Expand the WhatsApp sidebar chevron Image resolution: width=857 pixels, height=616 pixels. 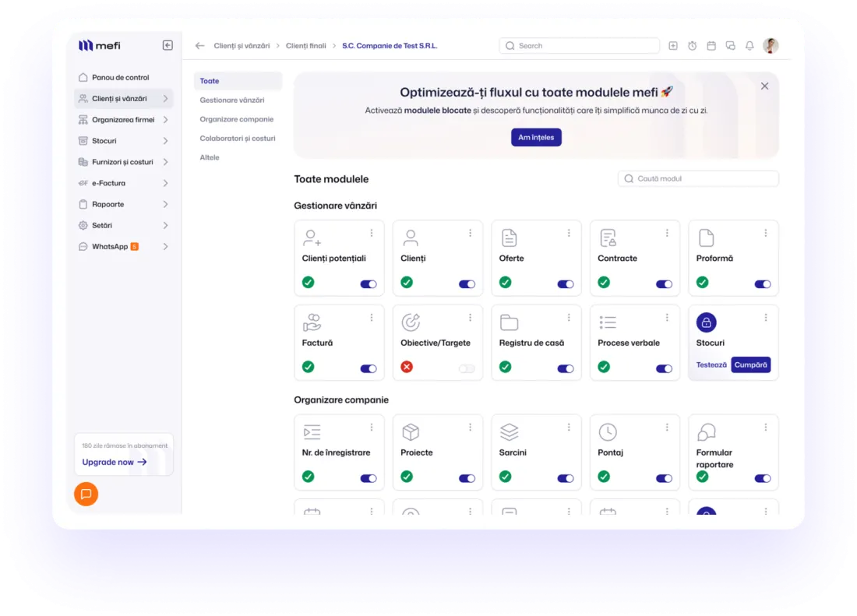165,247
